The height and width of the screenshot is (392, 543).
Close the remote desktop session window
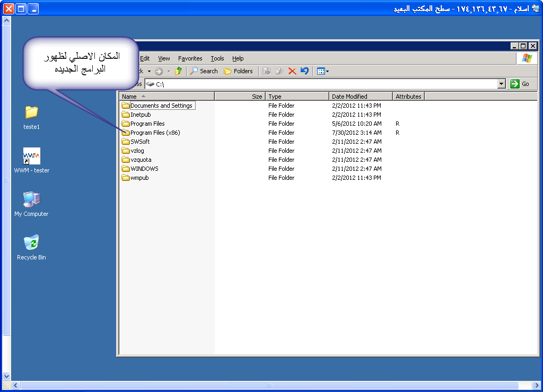tap(8, 8)
